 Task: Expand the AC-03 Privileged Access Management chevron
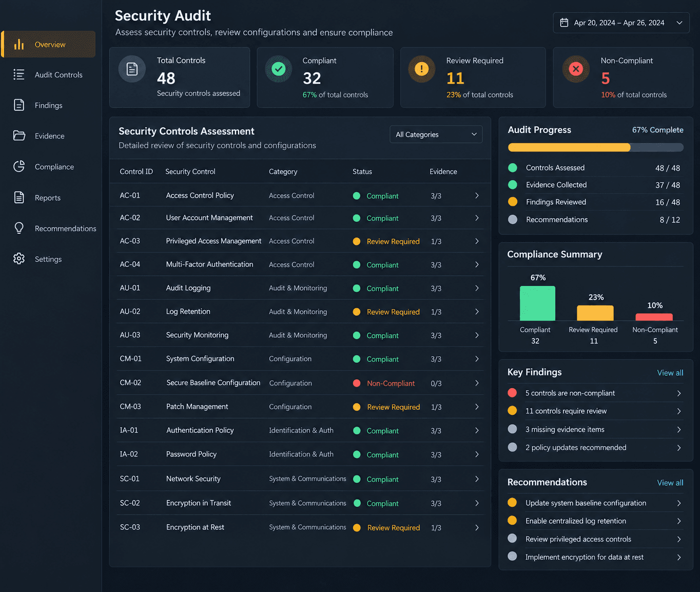[477, 241]
